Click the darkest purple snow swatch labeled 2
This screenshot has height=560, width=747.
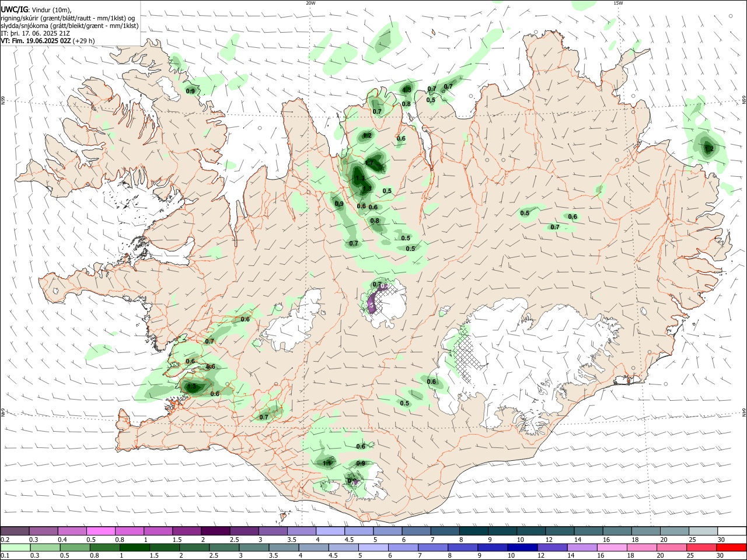tap(215, 531)
